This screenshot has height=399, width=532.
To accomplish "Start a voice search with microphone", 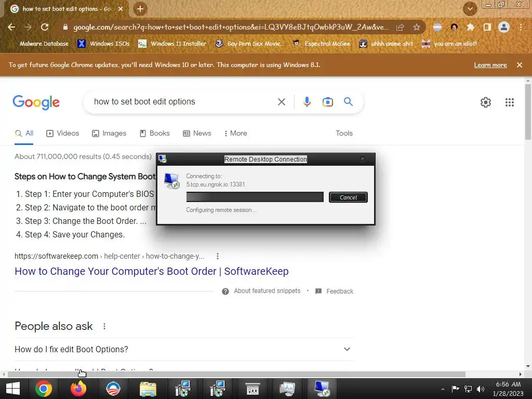I will pos(307,102).
